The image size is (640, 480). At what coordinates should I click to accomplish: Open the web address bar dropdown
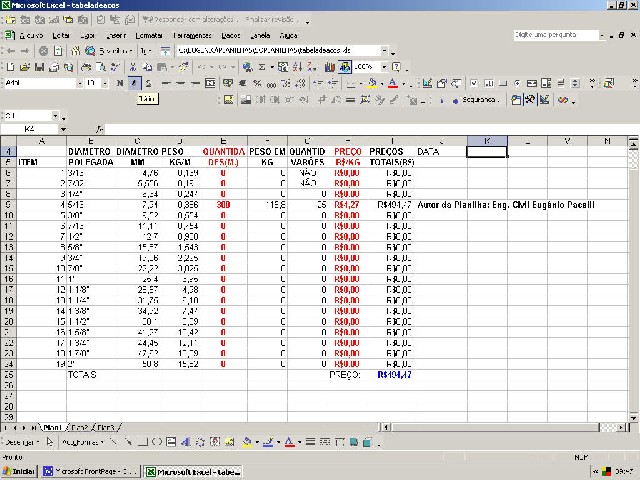384,51
